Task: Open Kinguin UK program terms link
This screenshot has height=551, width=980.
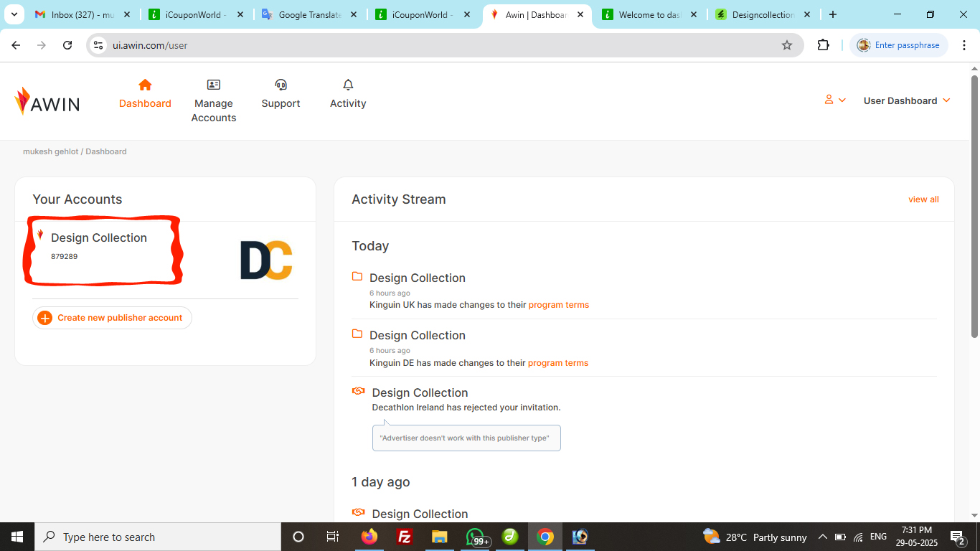Action: 558,305
